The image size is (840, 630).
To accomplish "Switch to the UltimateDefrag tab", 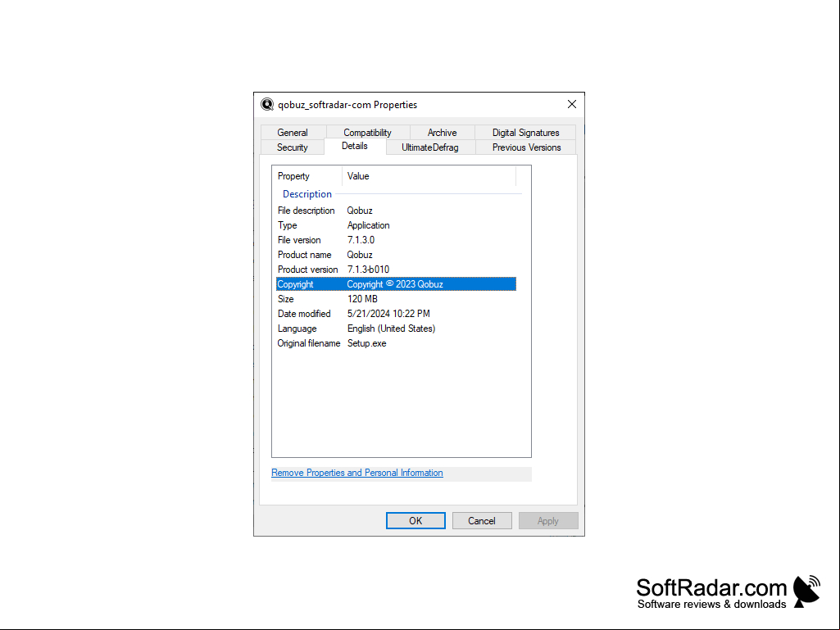I will point(430,147).
